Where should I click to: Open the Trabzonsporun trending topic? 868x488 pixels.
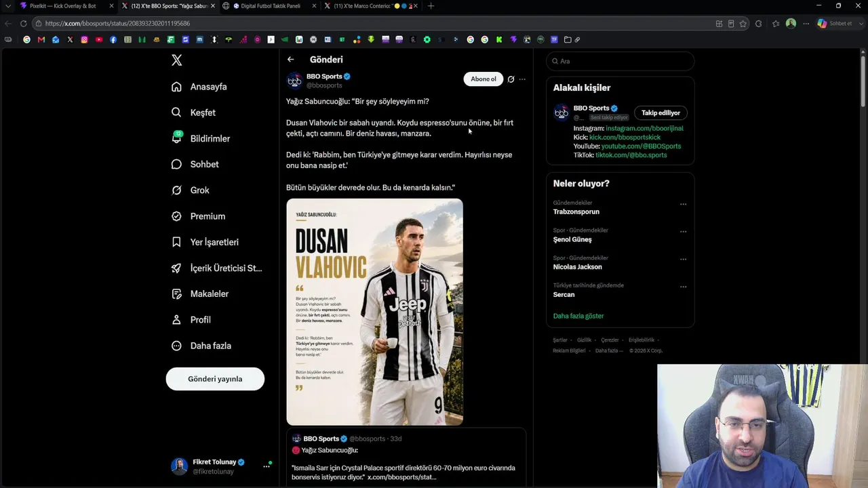tap(576, 211)
